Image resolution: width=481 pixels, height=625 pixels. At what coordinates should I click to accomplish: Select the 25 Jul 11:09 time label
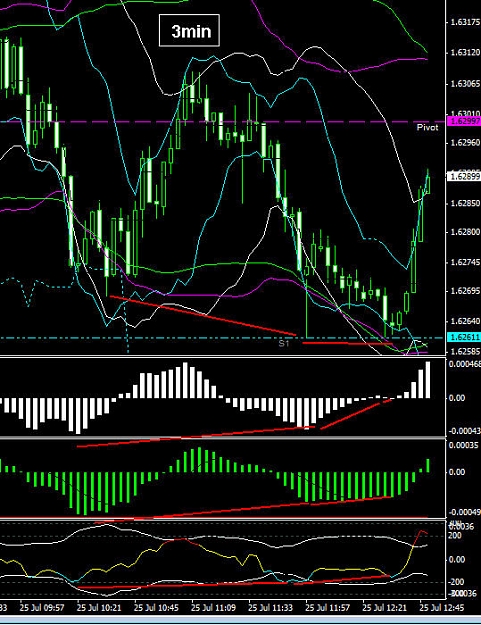click(x=213, y=608)
